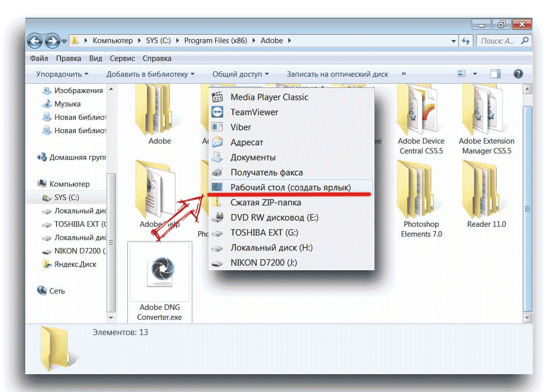Select Рабочий стол (создать ярлык) menu item
Viewport: 558px width, 392px height.
tap(290, 188)
